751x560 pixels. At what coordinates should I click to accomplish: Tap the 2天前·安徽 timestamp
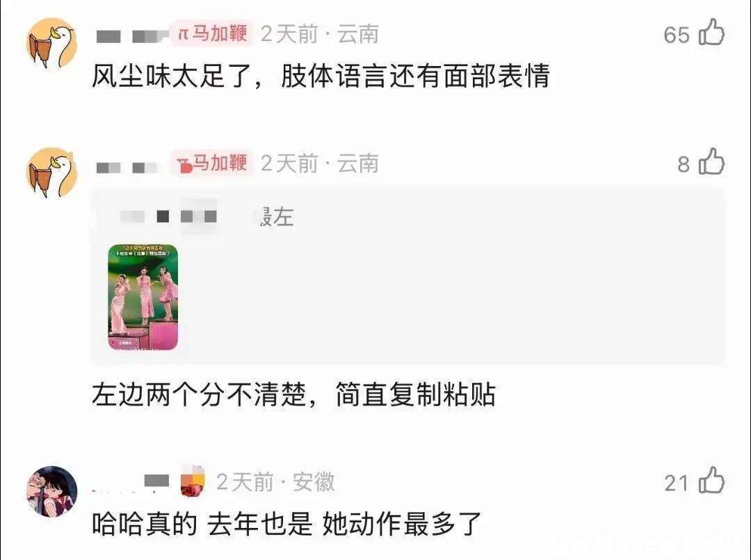(275, 481)
